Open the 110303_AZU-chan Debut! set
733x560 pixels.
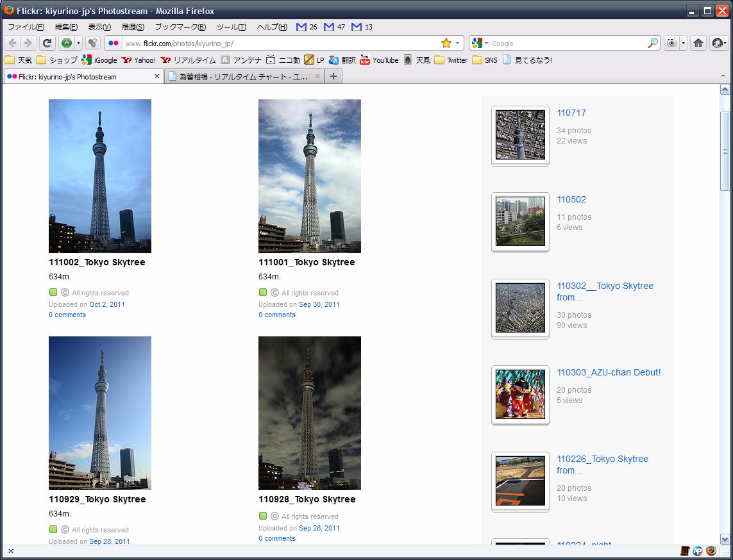[609, 372]
